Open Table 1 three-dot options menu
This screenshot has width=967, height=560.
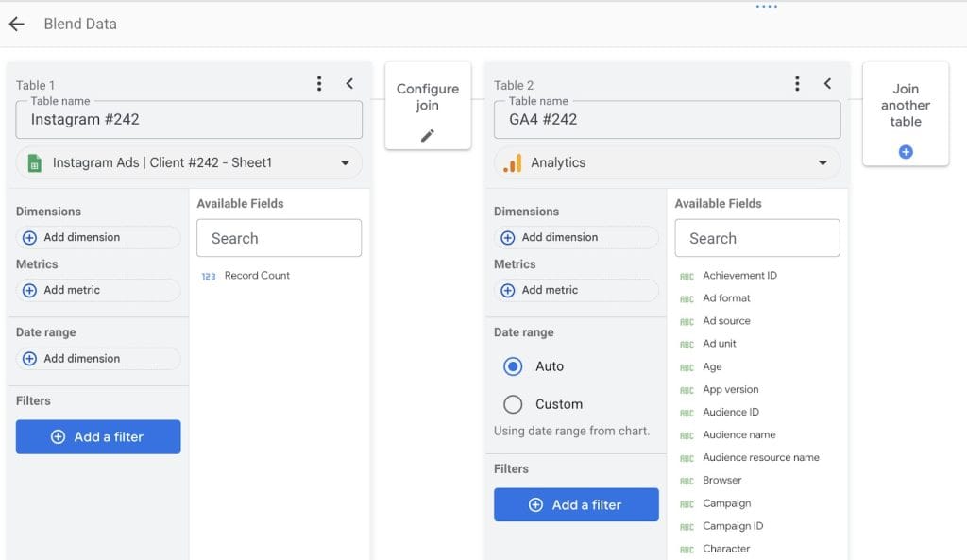coord(319,84)
